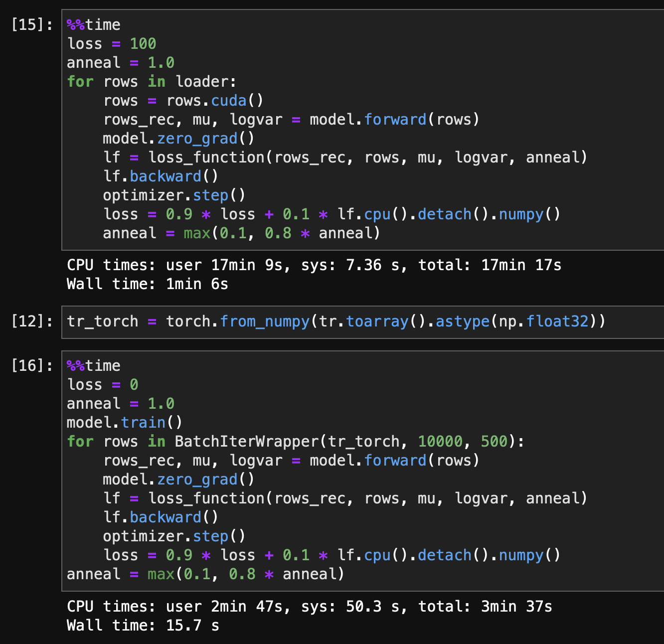Click 'model.zero_grad()' in cell 15
This screenshot has width=664, height=644.
(178, 138)
